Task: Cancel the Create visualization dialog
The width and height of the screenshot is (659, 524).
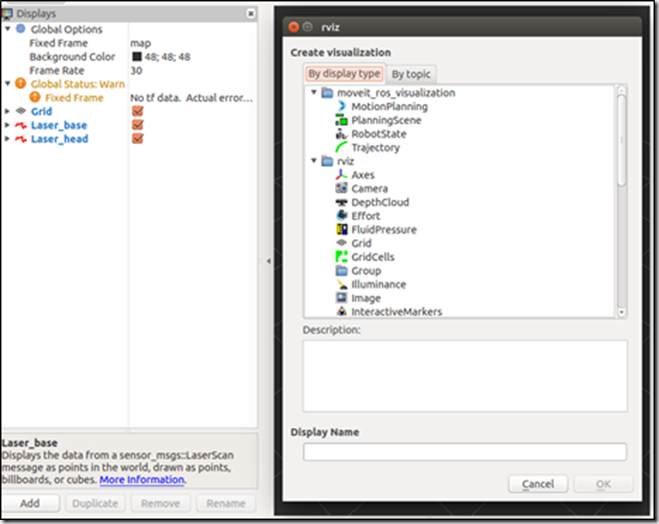Action: 538,484
